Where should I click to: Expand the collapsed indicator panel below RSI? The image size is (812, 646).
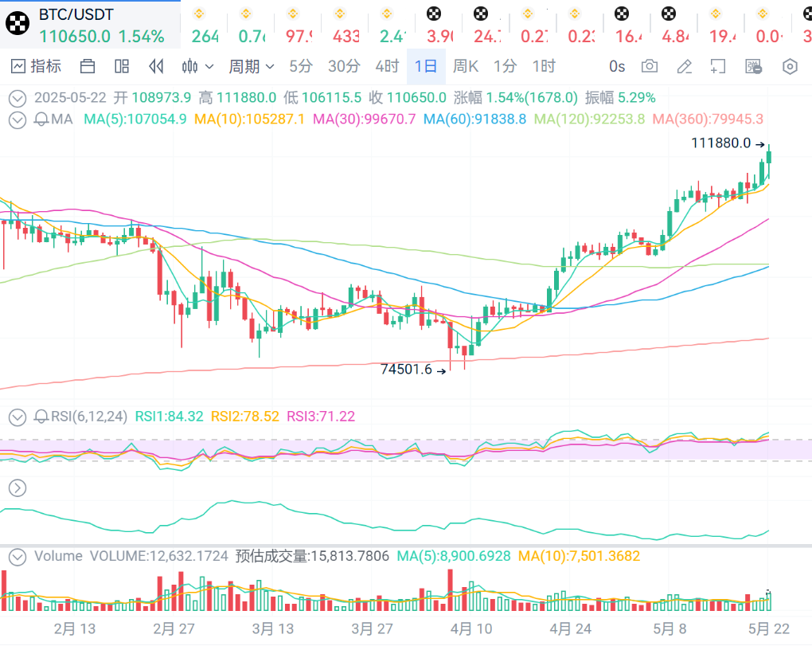18,488
